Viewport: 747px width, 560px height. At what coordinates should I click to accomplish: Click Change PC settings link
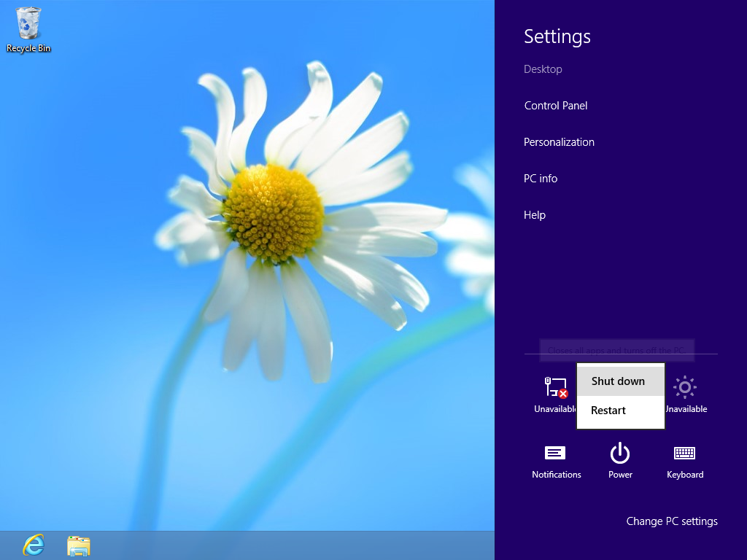click(x=672, y=521)
